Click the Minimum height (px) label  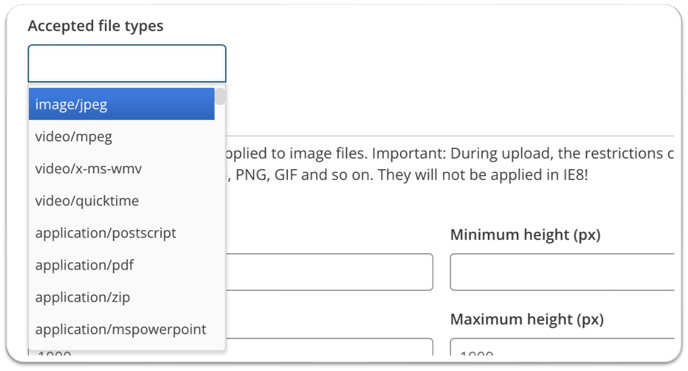coord(525,235)
